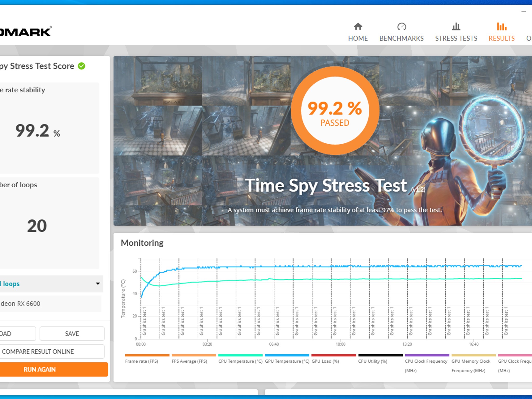Click the 10:00 timeline mark

coord(340,344)
